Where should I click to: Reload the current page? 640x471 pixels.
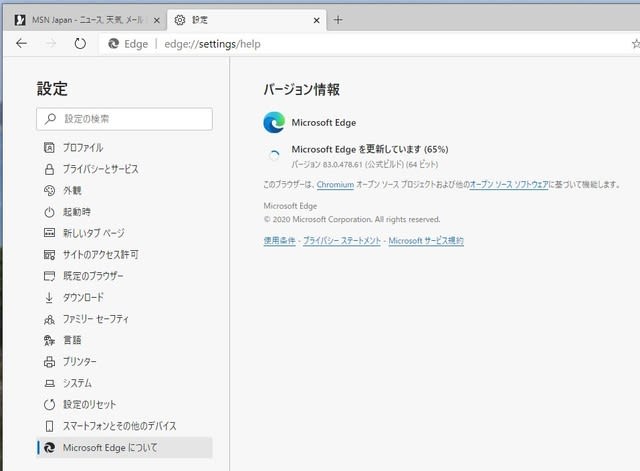coord(80,43)
